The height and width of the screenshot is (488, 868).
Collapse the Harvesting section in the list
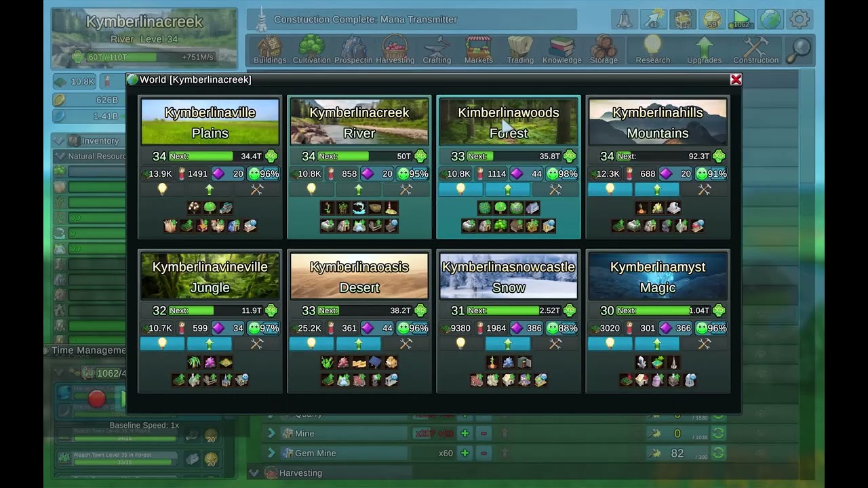coord(254,472)
